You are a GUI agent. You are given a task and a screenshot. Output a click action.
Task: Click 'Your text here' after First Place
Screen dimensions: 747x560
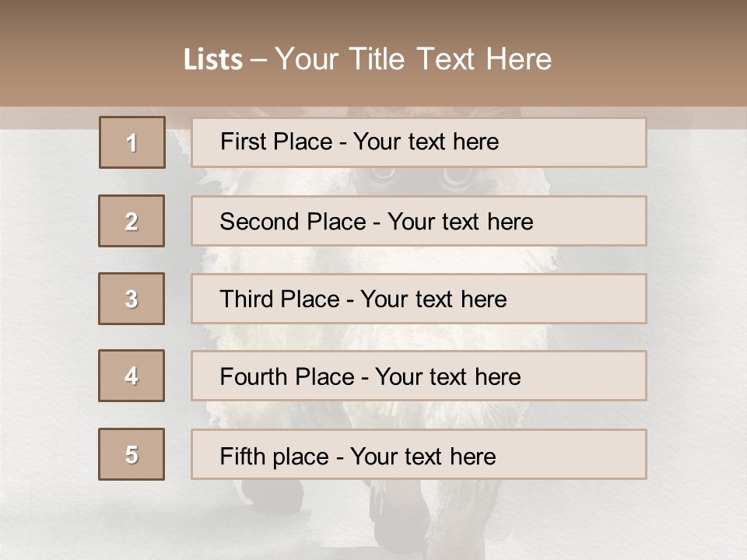pos(426,142)
